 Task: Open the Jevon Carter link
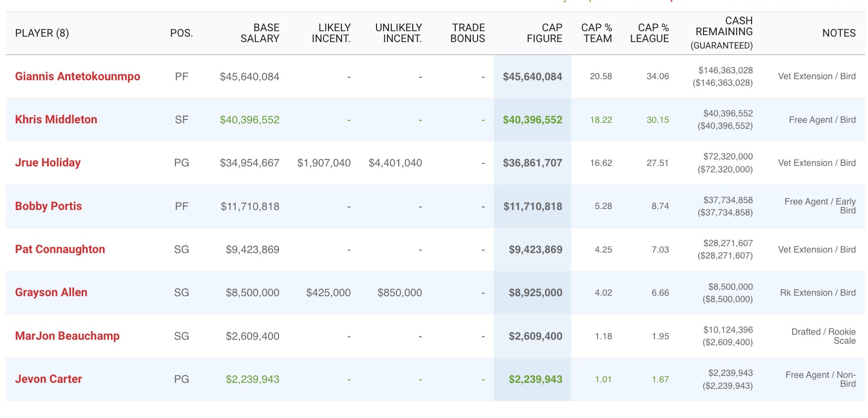tap(48, 379)
